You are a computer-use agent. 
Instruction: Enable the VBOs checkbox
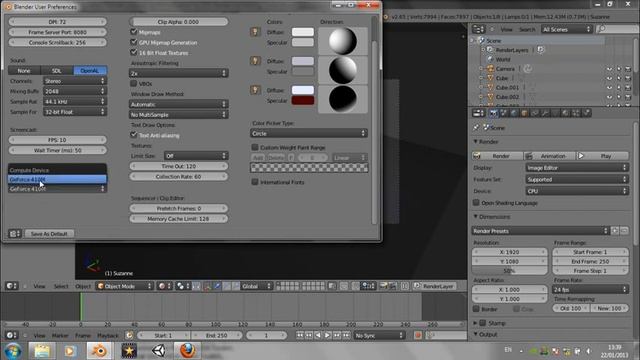coord(133,83)
